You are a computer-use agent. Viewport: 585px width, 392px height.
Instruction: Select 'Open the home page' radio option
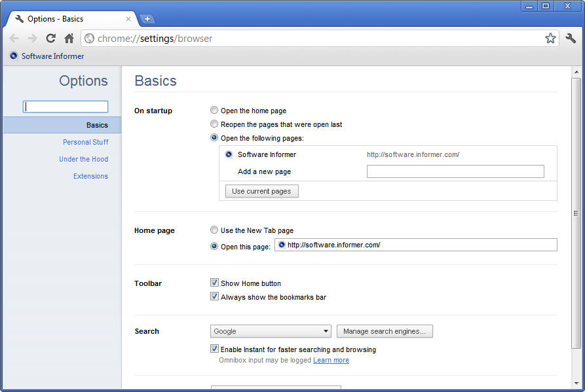214,111
